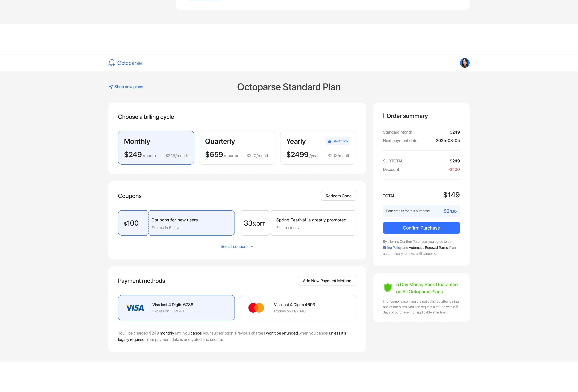Click the Choose a billing cycle heading

point(146,117)
